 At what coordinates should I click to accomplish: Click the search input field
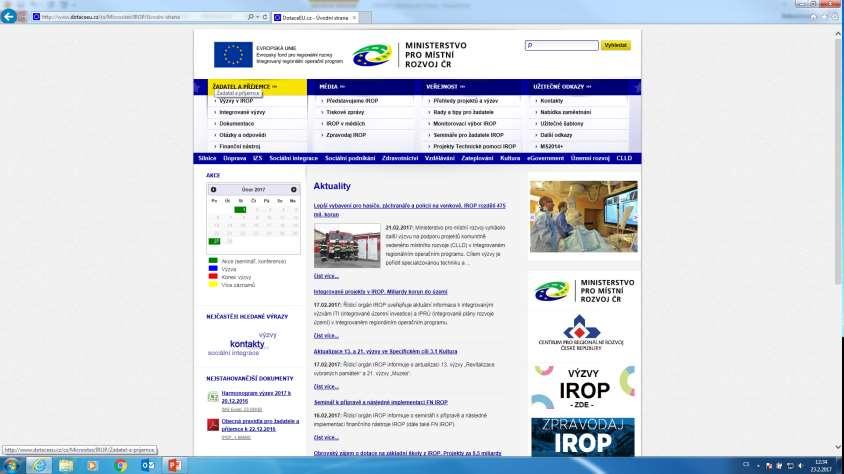point(561,46)
